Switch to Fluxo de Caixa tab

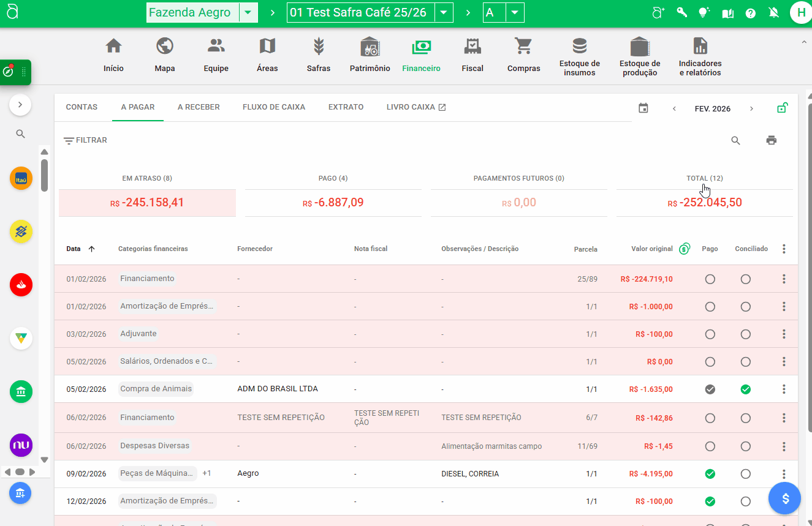pos(273,107)
